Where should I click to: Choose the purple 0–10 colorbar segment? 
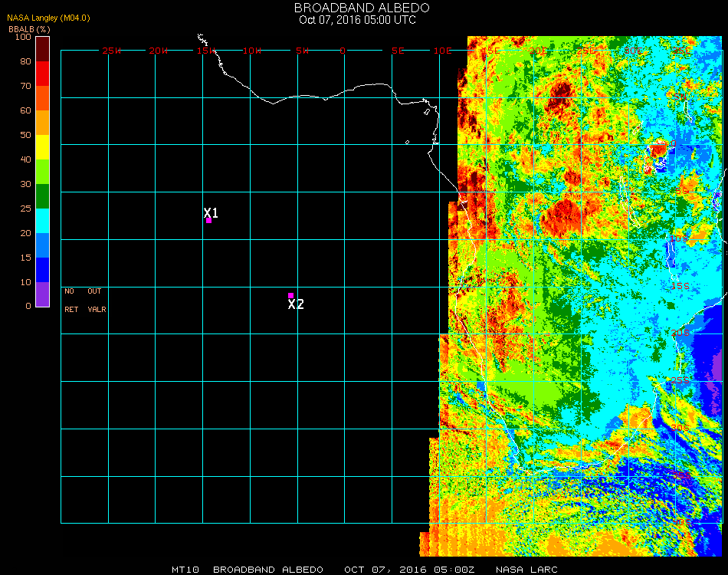(x=43, y=294)
